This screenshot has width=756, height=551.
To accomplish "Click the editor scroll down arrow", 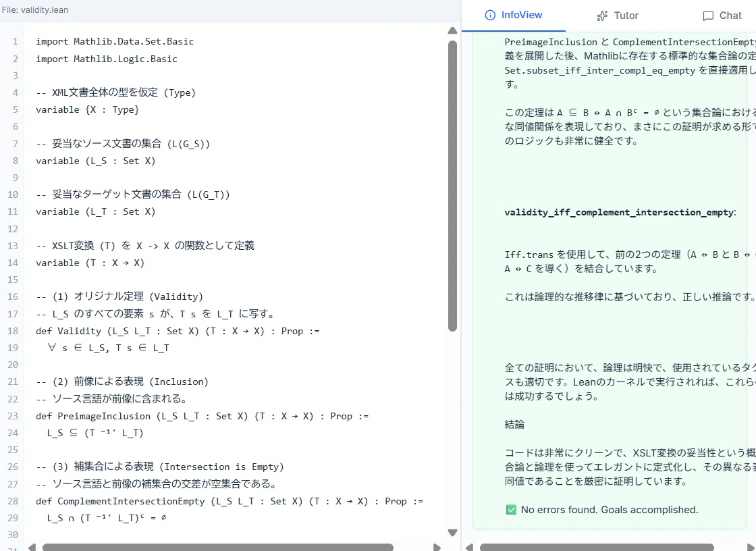I will (452, 533).
